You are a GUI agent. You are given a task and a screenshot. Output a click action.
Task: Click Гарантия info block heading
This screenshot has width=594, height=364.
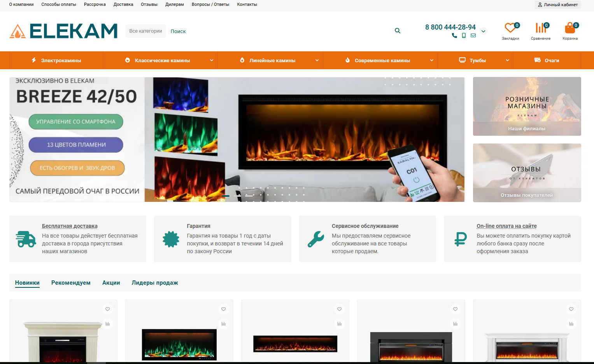[x=198, y=226]
